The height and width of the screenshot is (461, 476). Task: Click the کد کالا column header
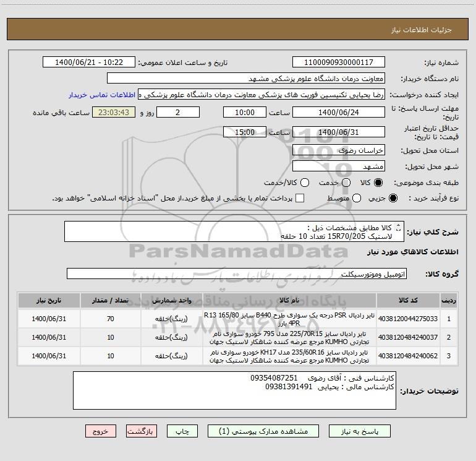point(408,301)
